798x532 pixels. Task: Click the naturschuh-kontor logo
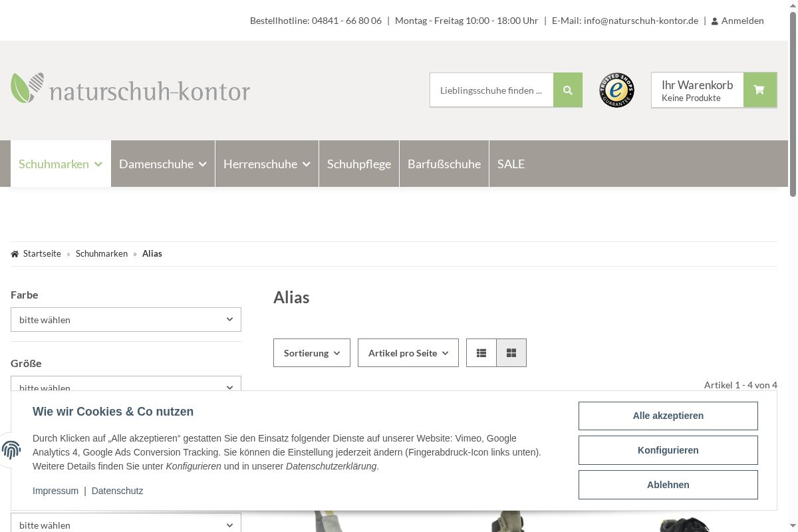130,89
